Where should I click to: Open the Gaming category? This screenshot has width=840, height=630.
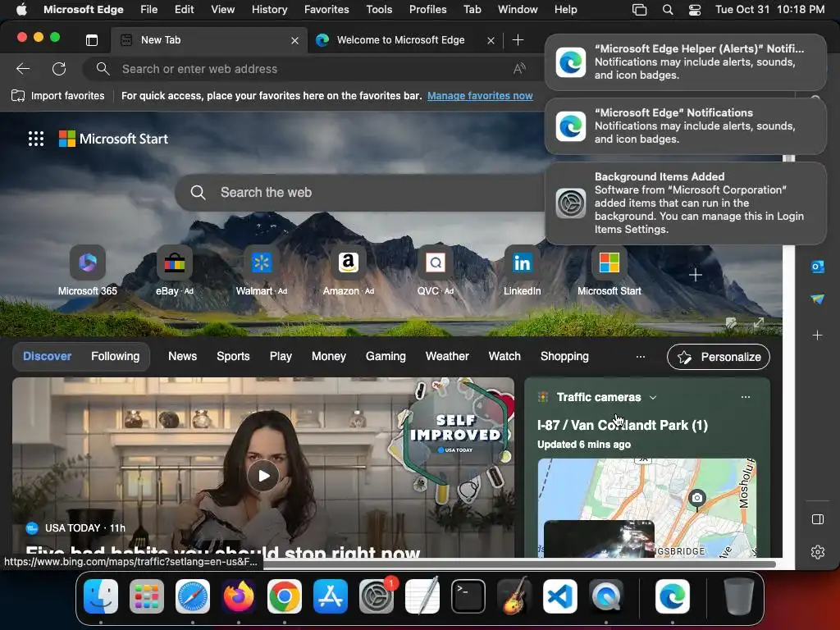click(x=386, y=356)
